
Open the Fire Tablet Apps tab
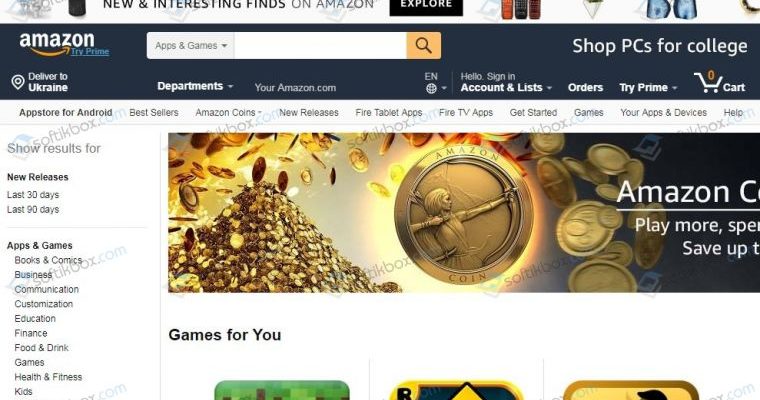[x=389, y=112]
